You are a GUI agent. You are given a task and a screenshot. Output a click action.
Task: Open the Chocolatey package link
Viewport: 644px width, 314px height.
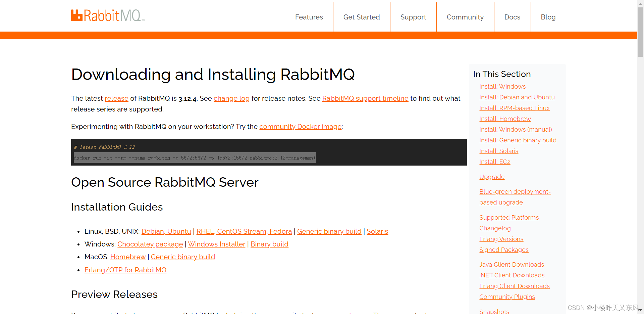(x=150, y=244)
